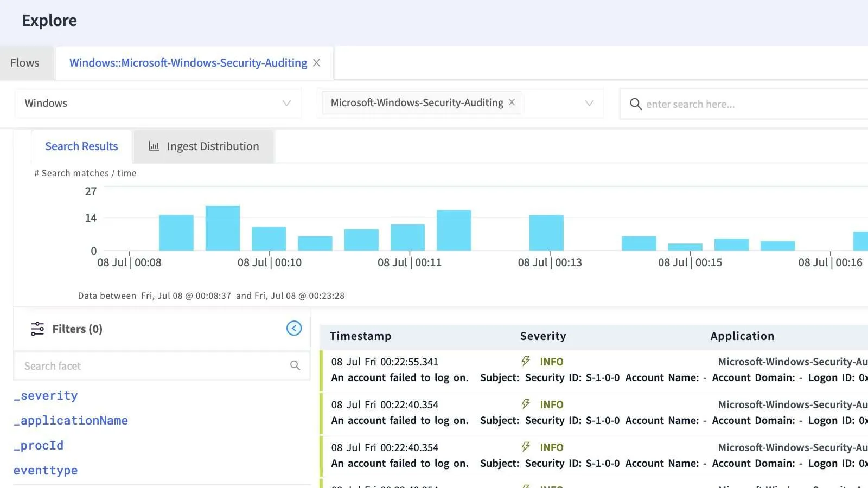Click the magnifier icon in search bar

tap(635, 104)
